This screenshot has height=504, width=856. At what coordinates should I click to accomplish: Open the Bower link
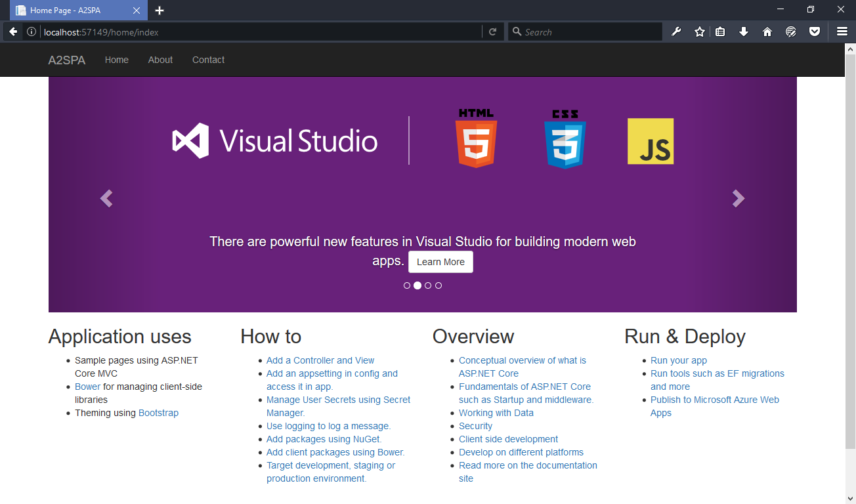point(88,387)
